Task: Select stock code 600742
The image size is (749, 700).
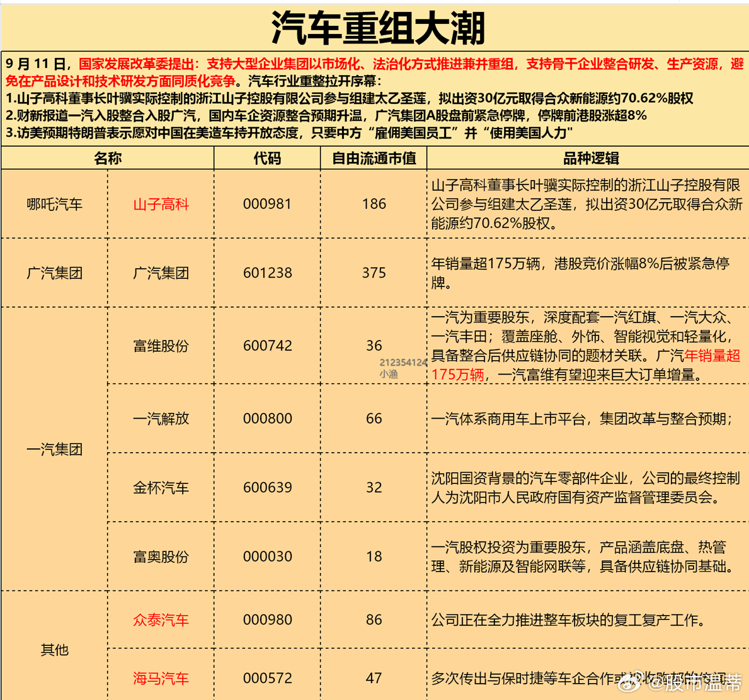Action: [x=267, y=346]
